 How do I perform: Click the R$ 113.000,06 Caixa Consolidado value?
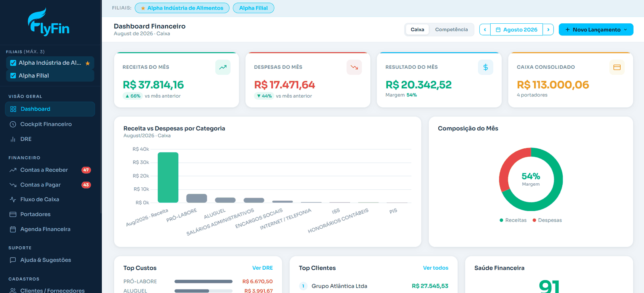pos(553,85)
